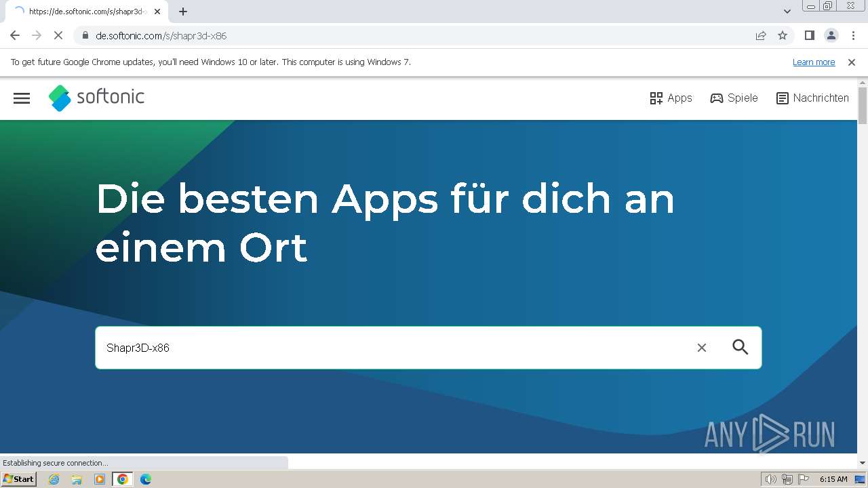Open media player from taskbar
Viewport: 868px width, 488px height.
tap(100, 479)
